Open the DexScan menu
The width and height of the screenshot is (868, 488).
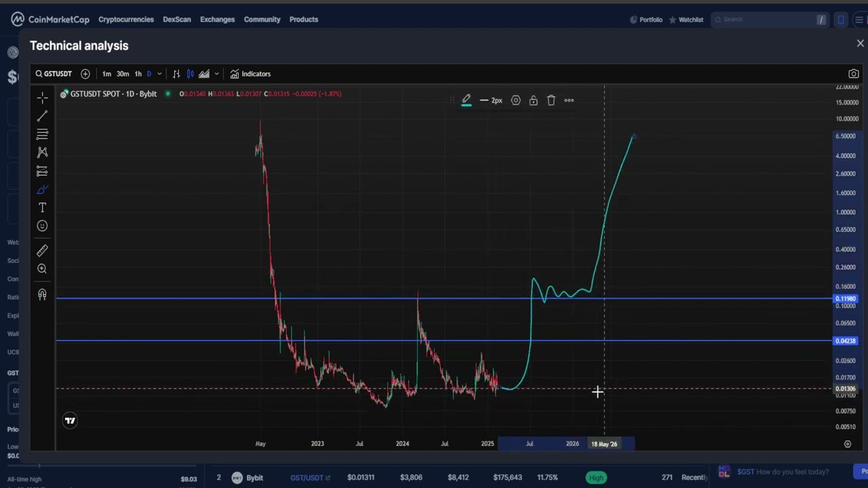(177, 19)
